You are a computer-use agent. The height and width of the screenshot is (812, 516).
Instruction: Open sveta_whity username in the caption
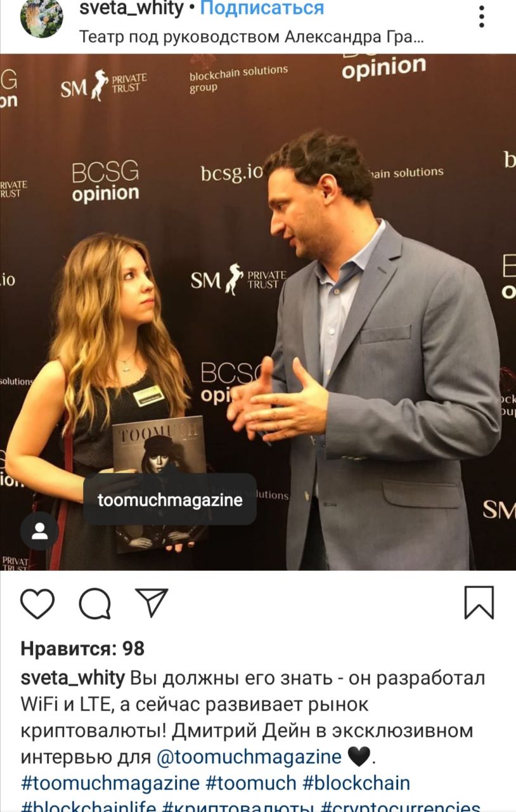[x=73, y=678]
